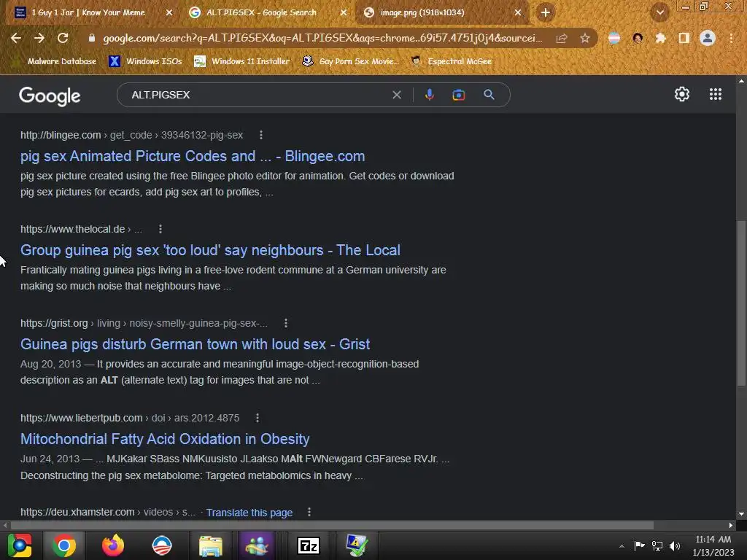Launch Firefox from the taskbar
This screenshot has width=747, height=560.
(x=113, y=545)
